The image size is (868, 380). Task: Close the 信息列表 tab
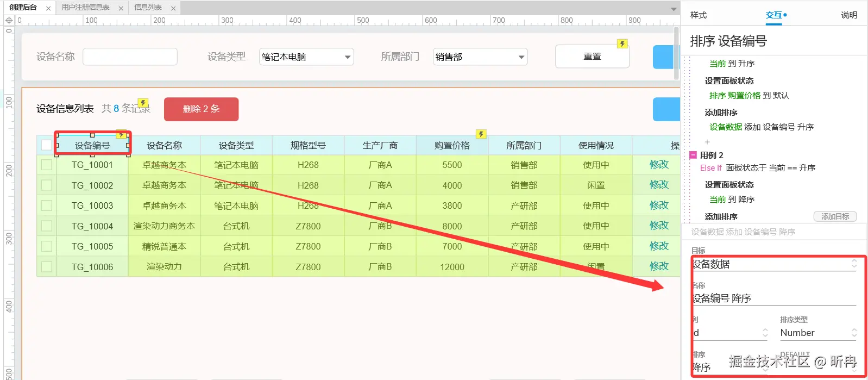[173, 8]
